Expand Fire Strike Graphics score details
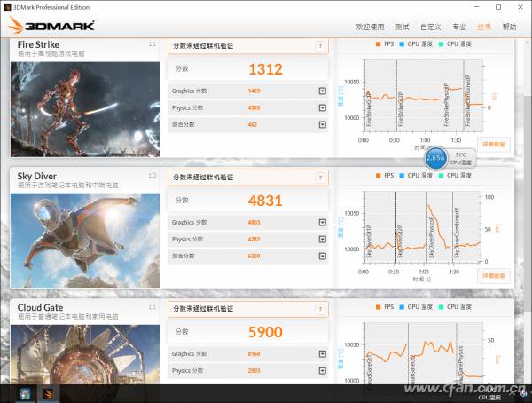The image size is (532, 403). 323,91
